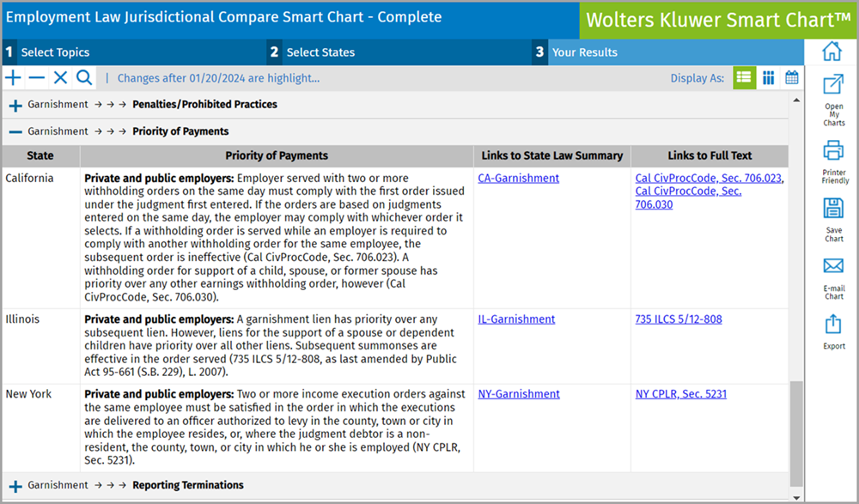Switch display to column view icon
The height and width of the screenshot is (504, 859).
point(769,78)
